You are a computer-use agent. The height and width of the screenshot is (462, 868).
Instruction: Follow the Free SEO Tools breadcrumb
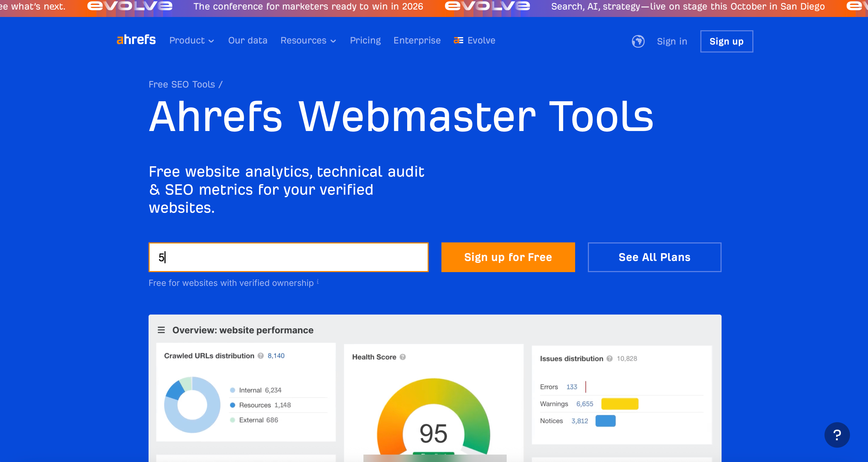click(182, 84)
